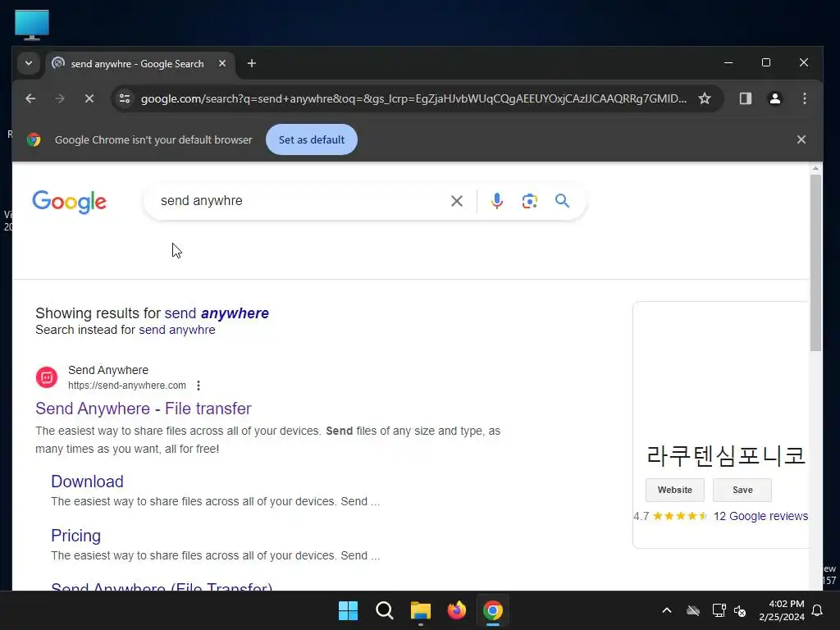
Task: Click the Google logo
Action: click(70, 202)
